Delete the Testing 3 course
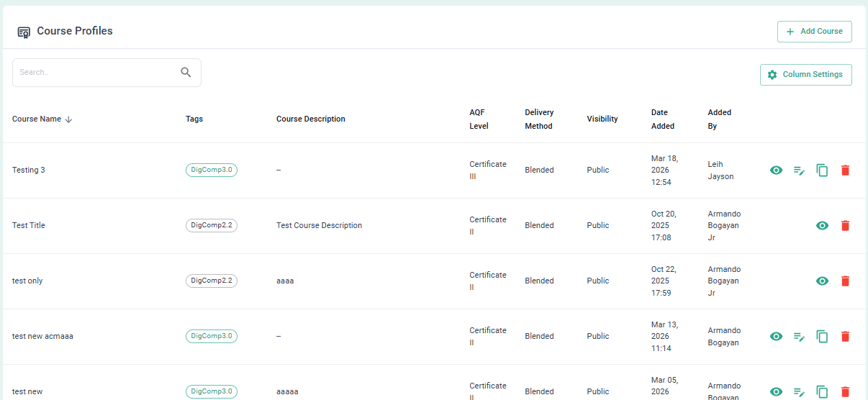The width and height of the screenshot is (868, 400). [x=845, y=171]
